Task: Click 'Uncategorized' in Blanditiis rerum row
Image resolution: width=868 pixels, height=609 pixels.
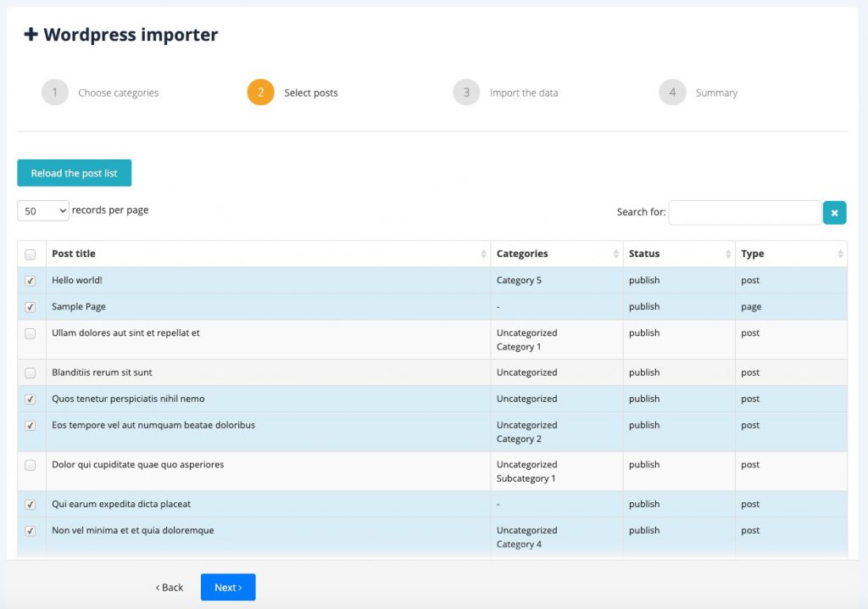Action: pyautogui.click(x=526, y=372)
